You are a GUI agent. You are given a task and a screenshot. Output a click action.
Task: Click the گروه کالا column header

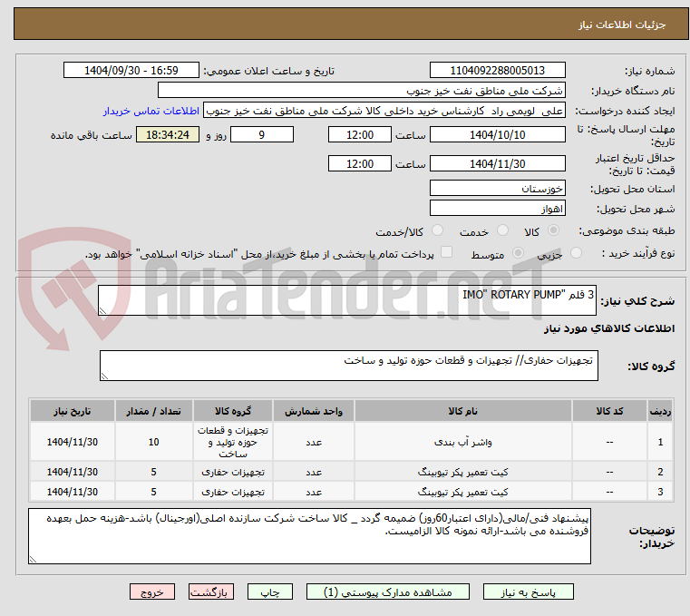tap(233, 411)
